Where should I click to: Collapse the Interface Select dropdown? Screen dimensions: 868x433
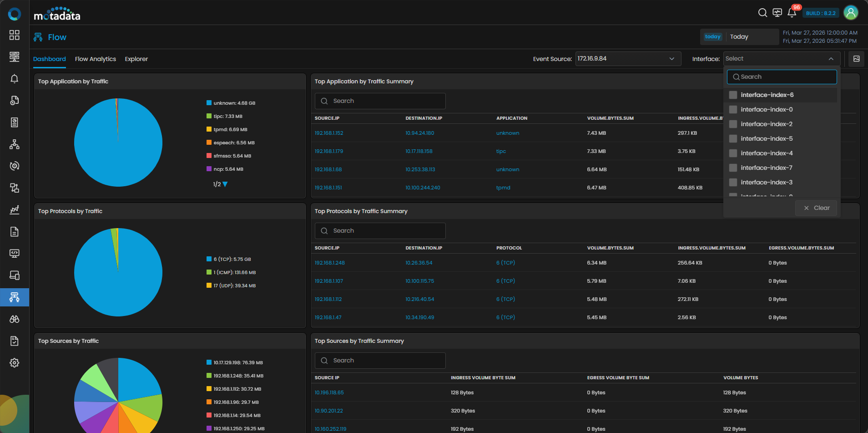click(831, 59)
